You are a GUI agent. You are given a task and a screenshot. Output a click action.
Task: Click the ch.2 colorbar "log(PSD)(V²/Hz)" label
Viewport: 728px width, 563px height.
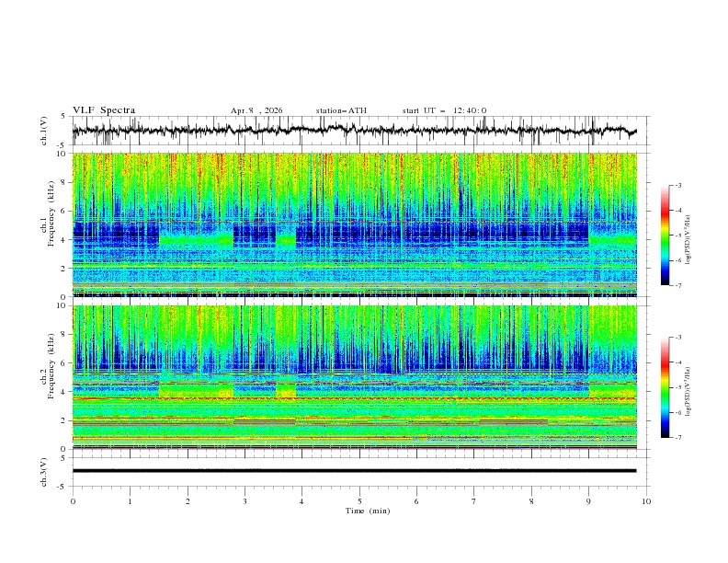688,392
